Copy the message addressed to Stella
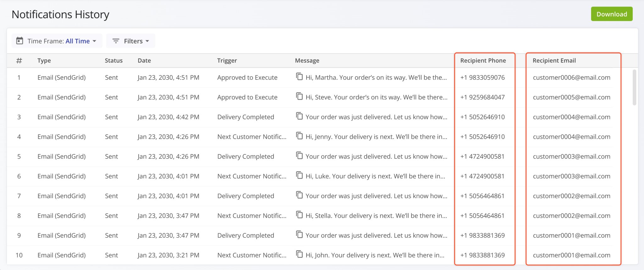644x270 pixels. click(299, 215)
